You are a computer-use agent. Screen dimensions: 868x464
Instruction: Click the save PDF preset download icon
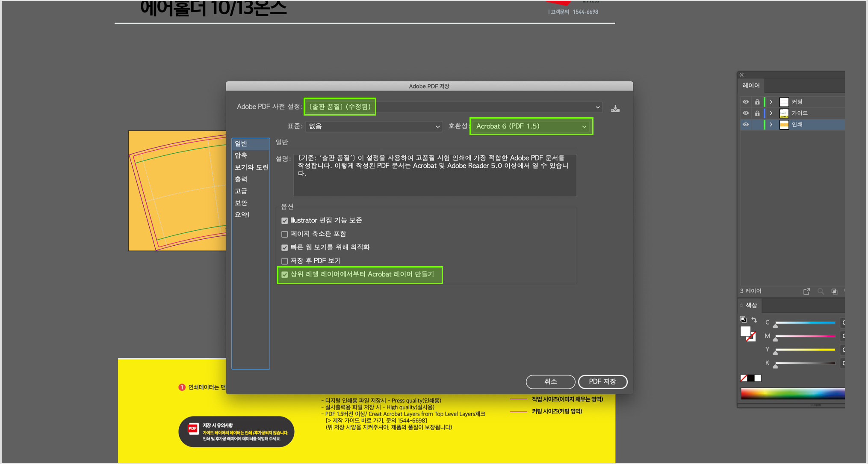click(x=615, y=108)
